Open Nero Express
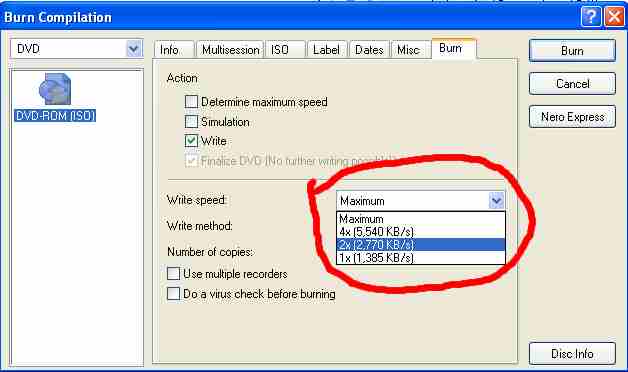This screenshot has width=628, height=372. pyautogui.click(x=572, y=117)
